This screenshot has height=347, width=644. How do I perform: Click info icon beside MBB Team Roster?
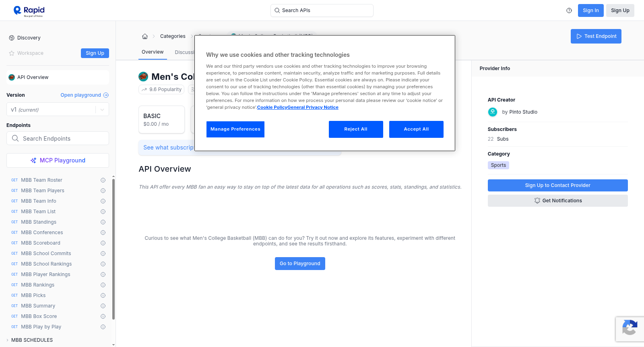103,180
